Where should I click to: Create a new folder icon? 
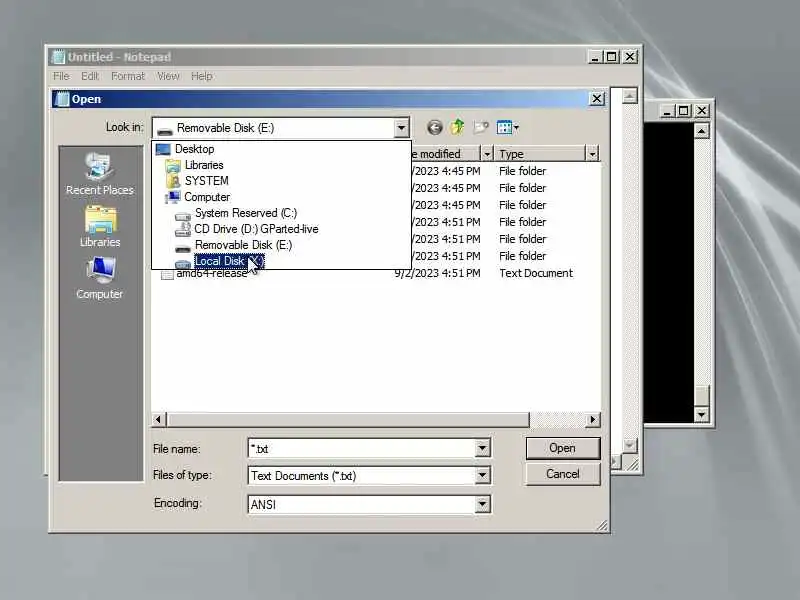point(481,127)
